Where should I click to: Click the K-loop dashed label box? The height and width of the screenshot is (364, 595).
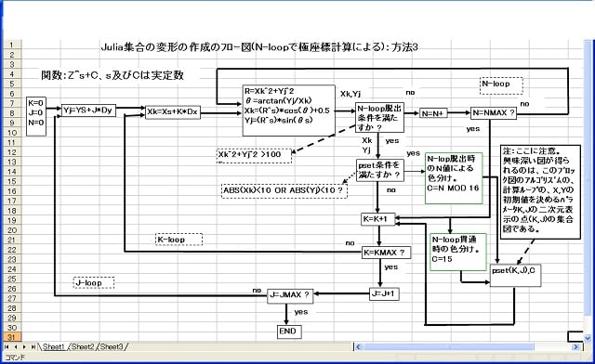(178, 240)
